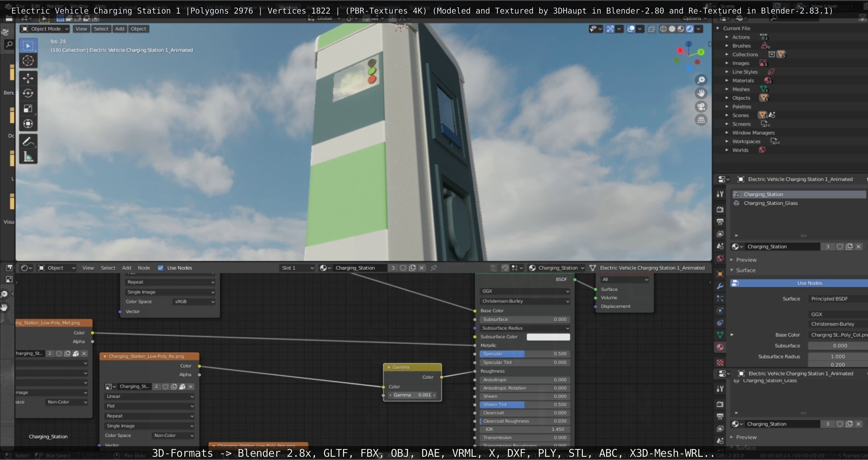Toggle camera view icon in viewport

(701, 107)
